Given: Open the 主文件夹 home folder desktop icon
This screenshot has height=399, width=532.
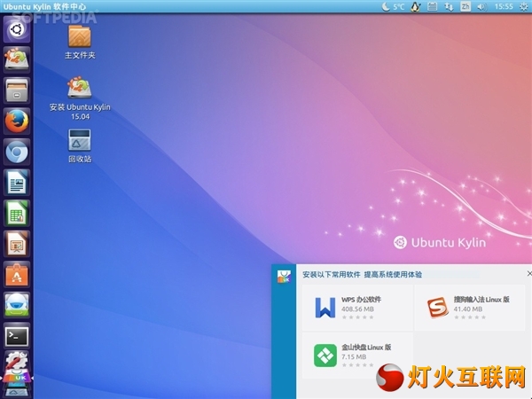Looking at the screenshot, I should 80,43.
